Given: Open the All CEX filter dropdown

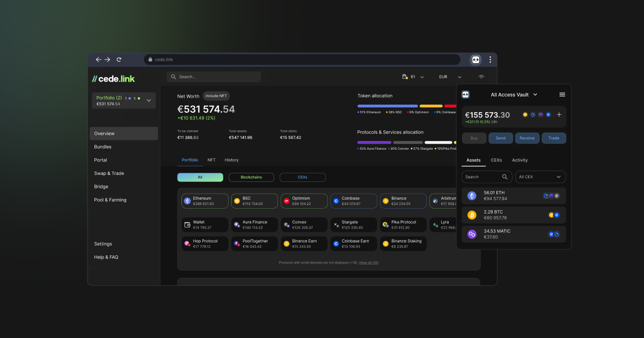Looking at the screenshot, I should tap(540, 177).
